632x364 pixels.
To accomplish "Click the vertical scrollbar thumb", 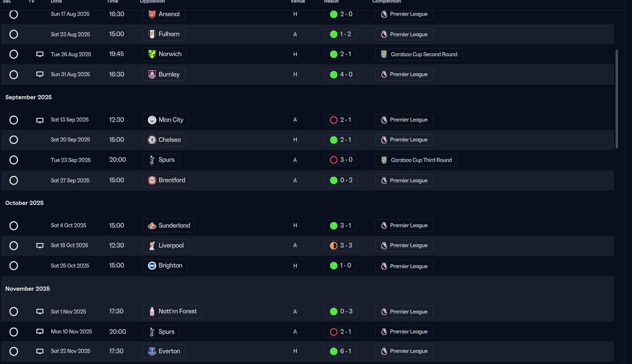I will coord(617,99).
